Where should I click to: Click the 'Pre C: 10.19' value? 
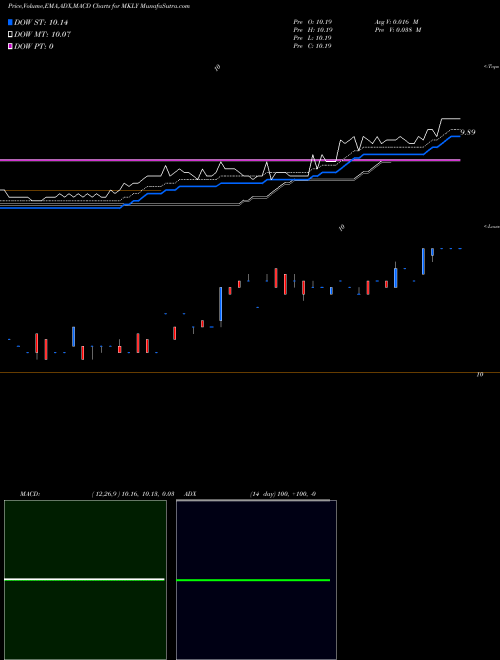(x=313, y=46)
